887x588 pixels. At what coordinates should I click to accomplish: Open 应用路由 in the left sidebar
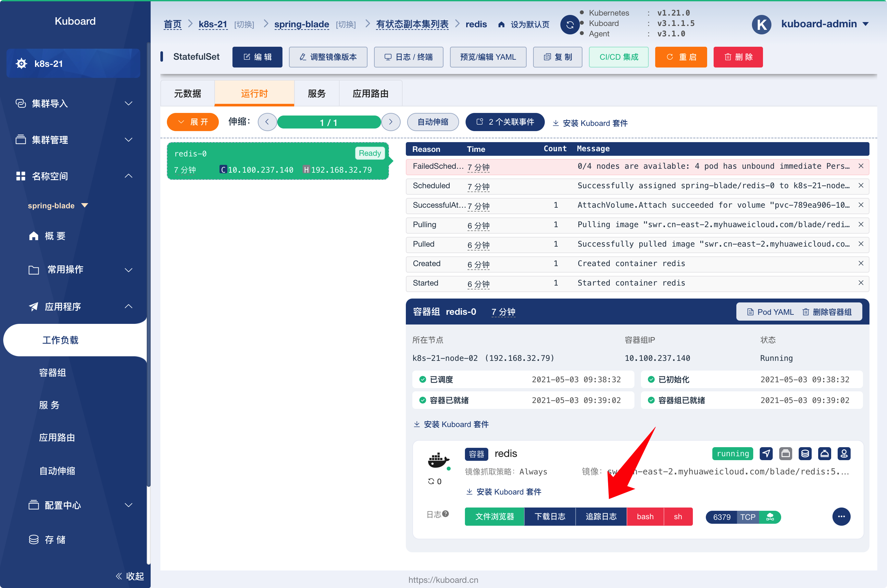click(57, 438)
